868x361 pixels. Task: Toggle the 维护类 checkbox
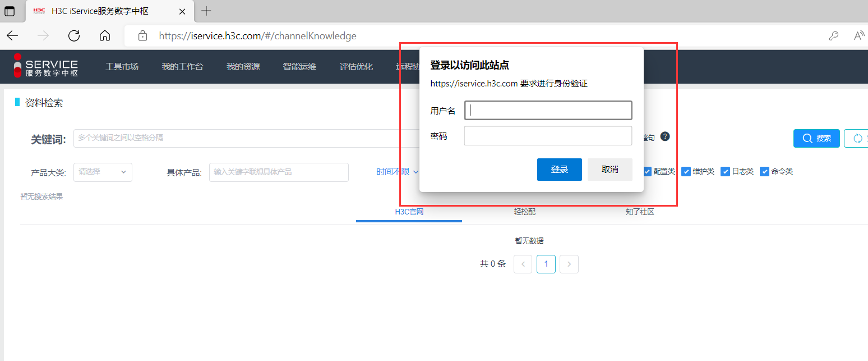(x=686, y=171)
